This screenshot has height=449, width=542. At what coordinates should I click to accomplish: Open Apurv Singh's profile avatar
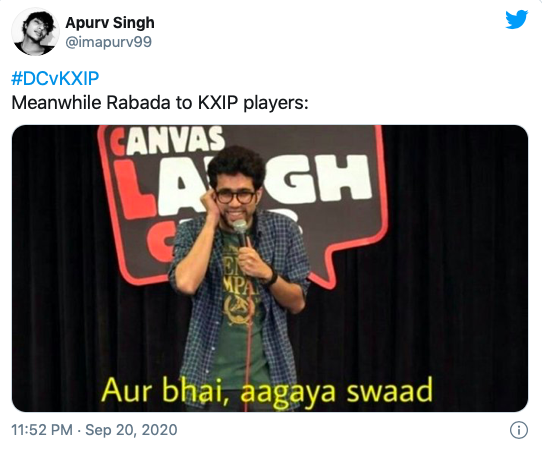[x=35, y=32]
